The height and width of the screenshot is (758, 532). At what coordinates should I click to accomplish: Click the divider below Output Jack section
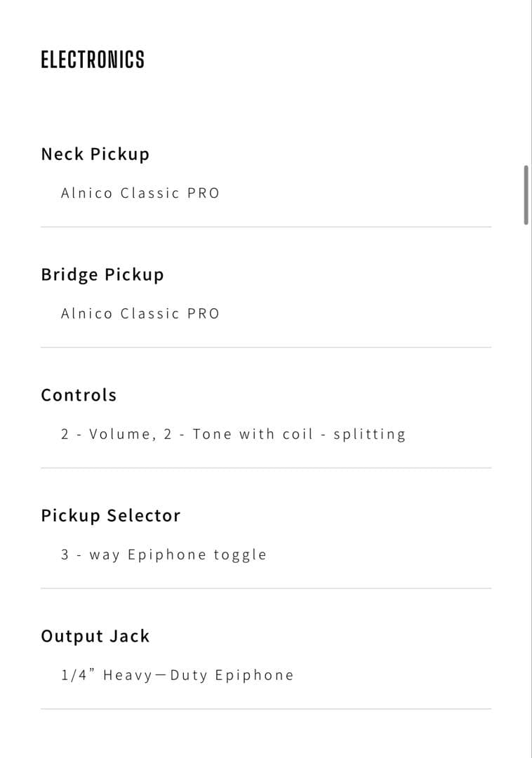pyautogui.click(x=266, y=709)
